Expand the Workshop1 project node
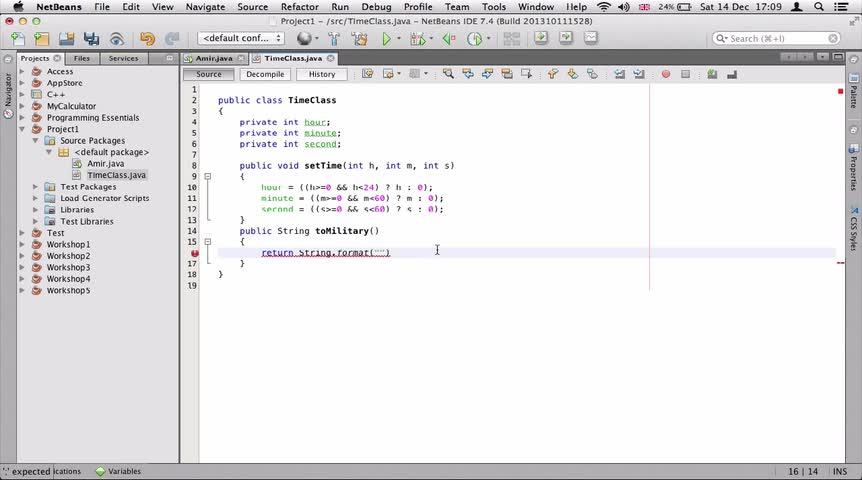 (x=22, y=244)
